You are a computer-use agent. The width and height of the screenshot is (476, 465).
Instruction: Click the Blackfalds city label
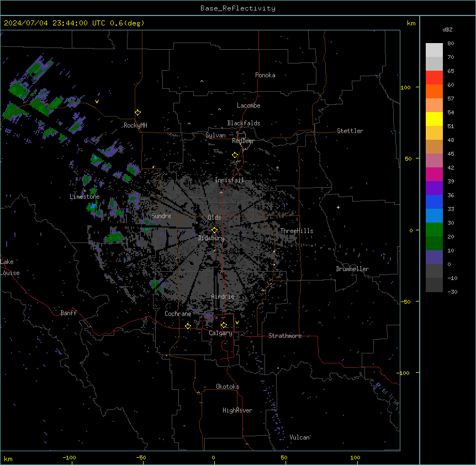244,123
